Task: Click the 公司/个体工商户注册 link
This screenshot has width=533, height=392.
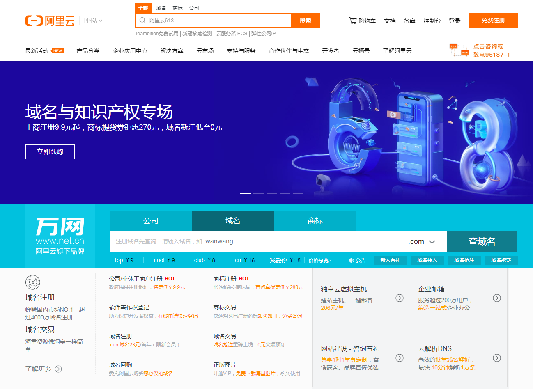Action: point(136,279)
